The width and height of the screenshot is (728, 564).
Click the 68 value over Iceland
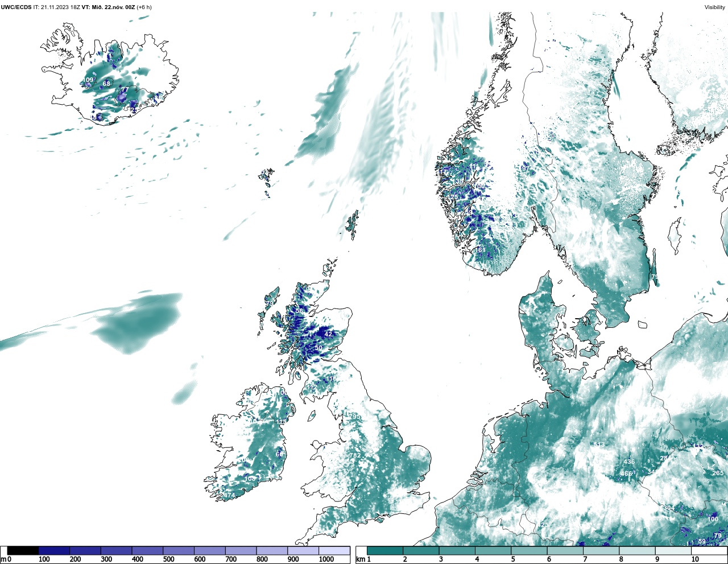tap(106, 84)
